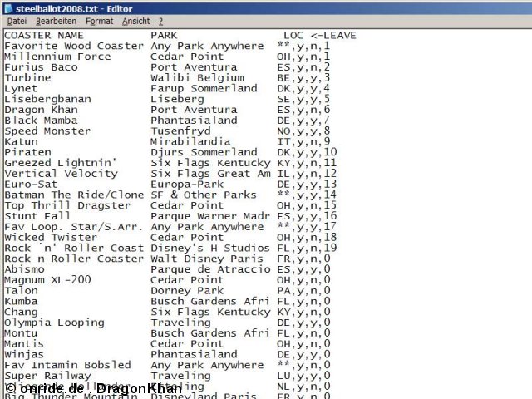Click on Super Railway text
This screenshot has width=532, height=399.
(x=47, y=376)
